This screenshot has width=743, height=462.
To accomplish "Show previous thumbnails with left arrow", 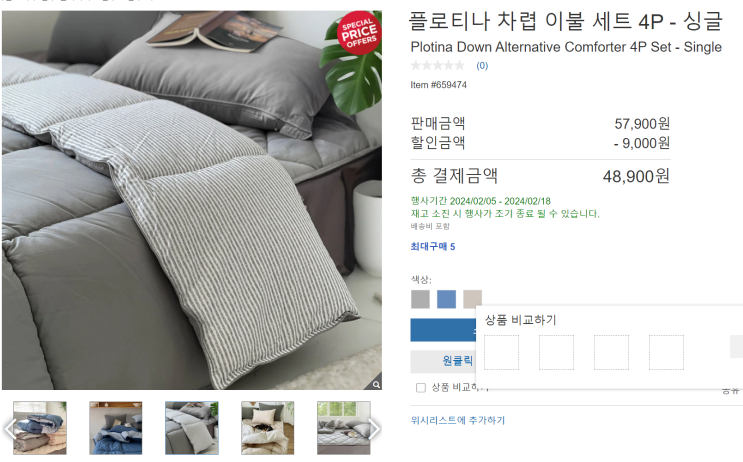I will click(x=9, y=428).
